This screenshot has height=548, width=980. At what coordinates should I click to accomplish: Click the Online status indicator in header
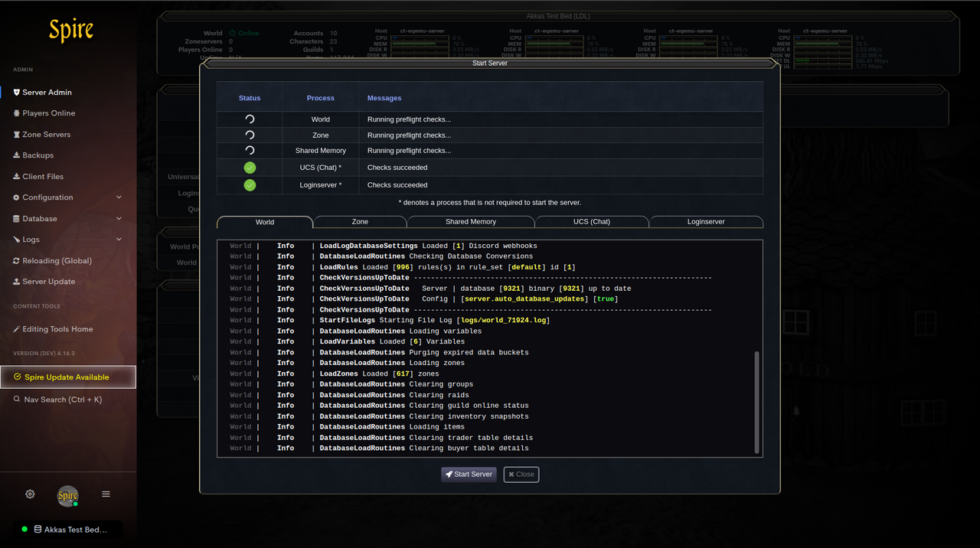pos(244,34)
